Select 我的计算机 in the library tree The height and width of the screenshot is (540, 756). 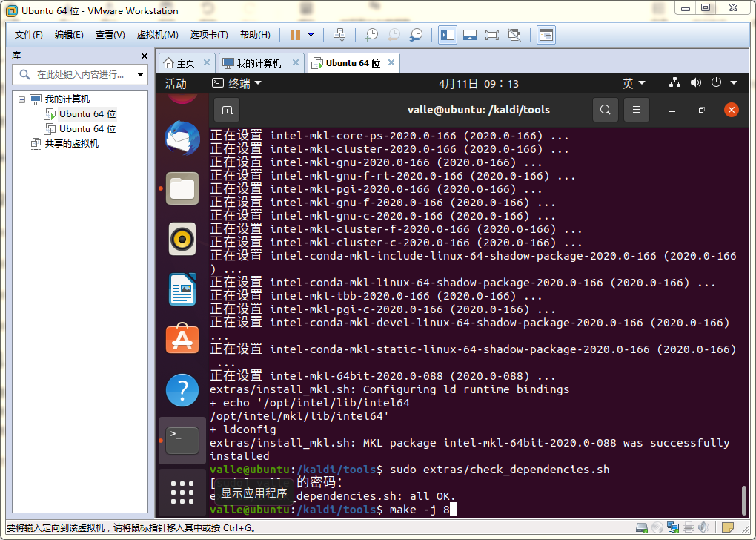pos(67,99)
